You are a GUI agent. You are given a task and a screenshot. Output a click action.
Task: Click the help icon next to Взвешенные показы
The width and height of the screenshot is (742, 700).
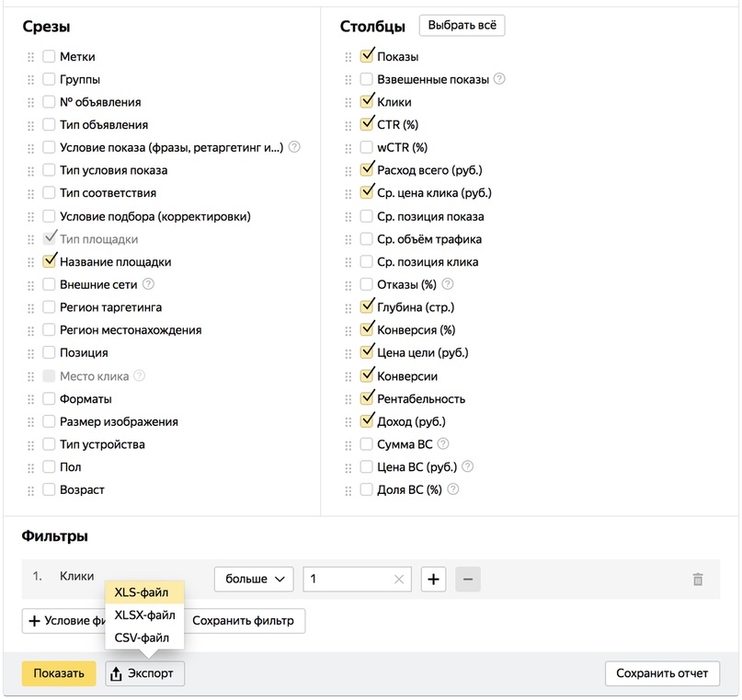tap(499, 79)
